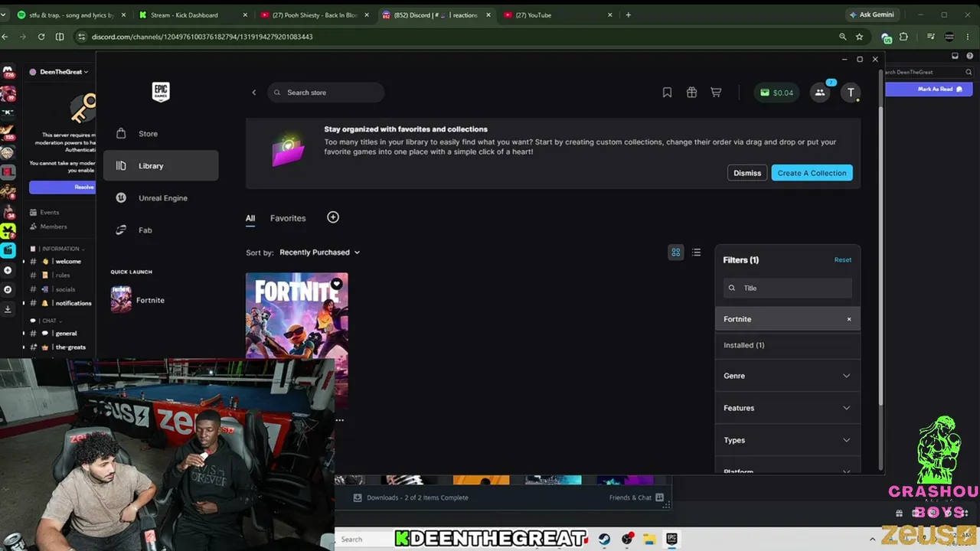Add a new collection with plus icon
This screenshot has height=551, width=980.
coord(333,217)
